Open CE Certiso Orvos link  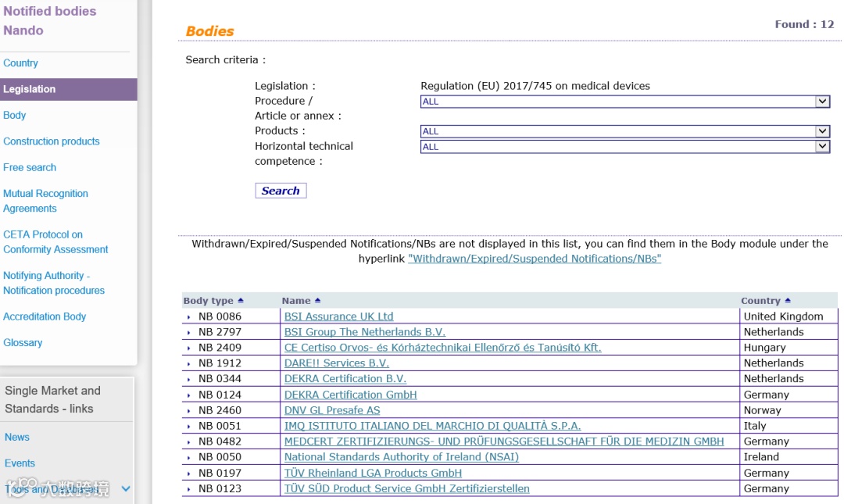tap(442, 348)
